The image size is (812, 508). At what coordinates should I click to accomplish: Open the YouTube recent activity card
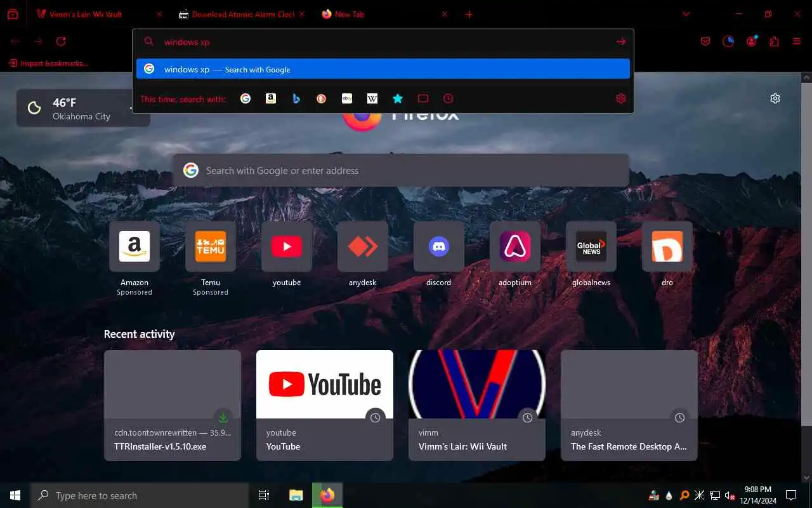pyautogui.click(x=325, y=405)
